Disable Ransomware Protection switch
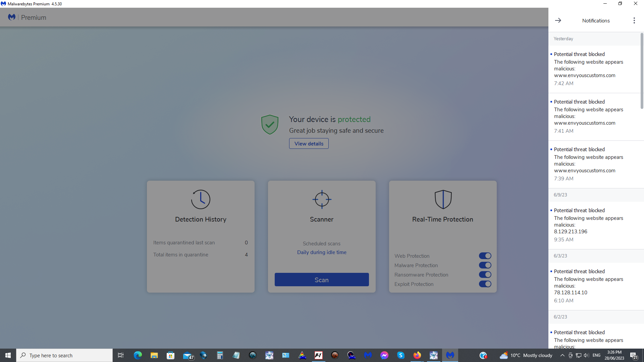Viewport: 644px width, 362px height. (485, 275)
